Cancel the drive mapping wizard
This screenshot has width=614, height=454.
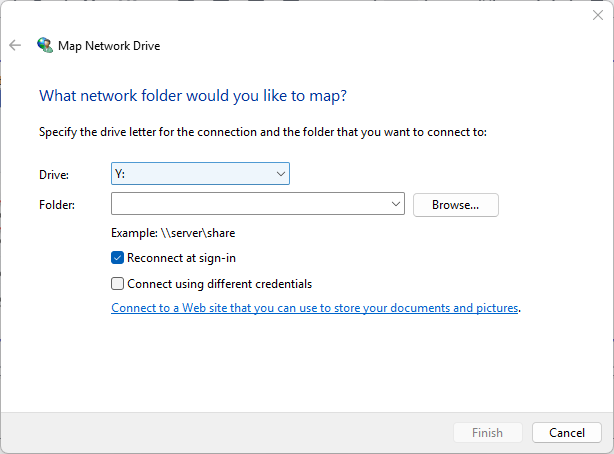tap(567, 432)
